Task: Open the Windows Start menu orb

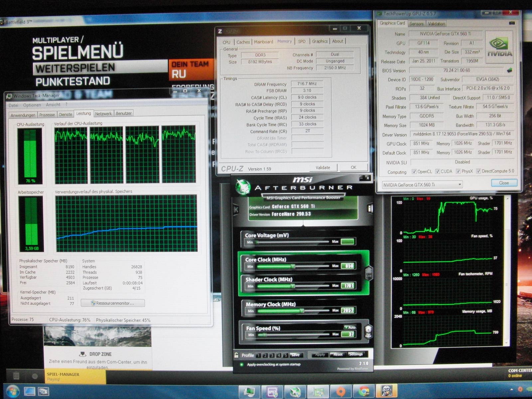Action: point(13,391)
